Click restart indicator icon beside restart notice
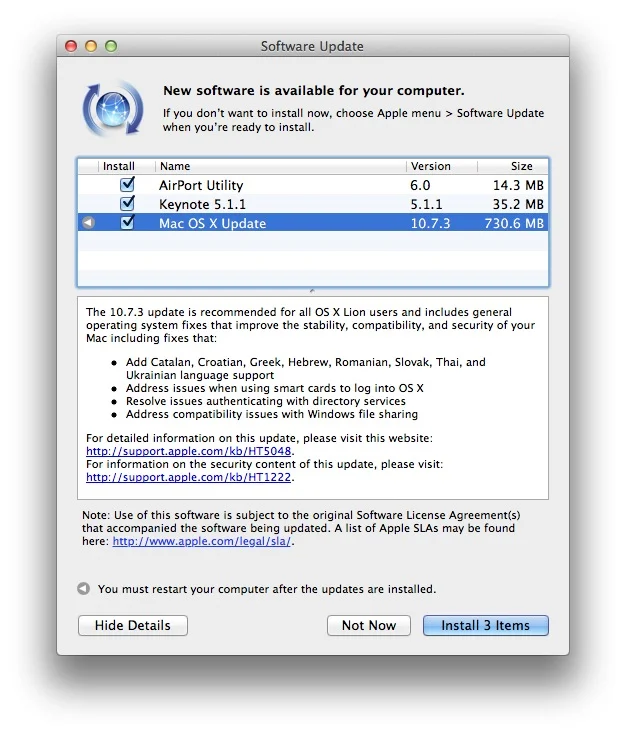 (x=83, y=588)
